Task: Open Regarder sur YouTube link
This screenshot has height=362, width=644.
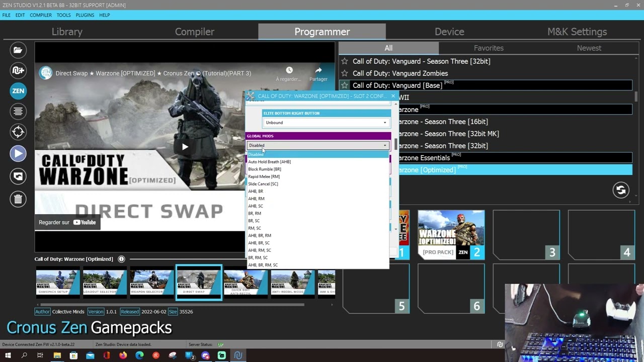Action: (x=67, y=222)
